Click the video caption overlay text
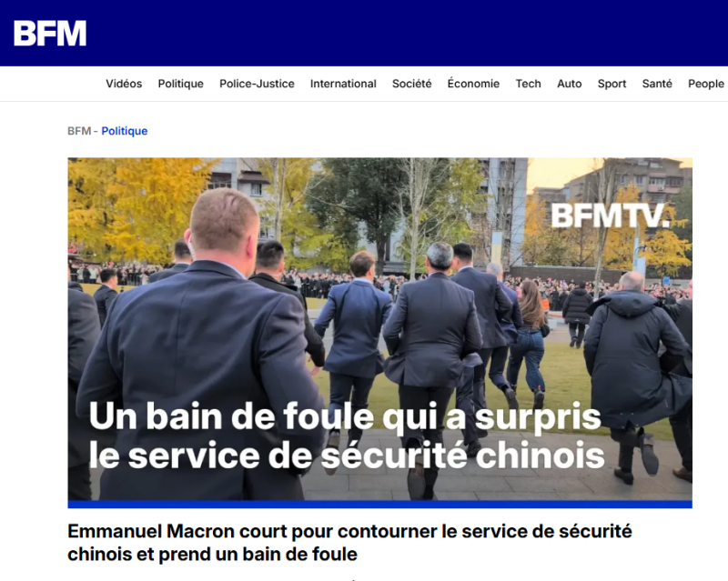 pyautogui.click(x=347, y=436)
